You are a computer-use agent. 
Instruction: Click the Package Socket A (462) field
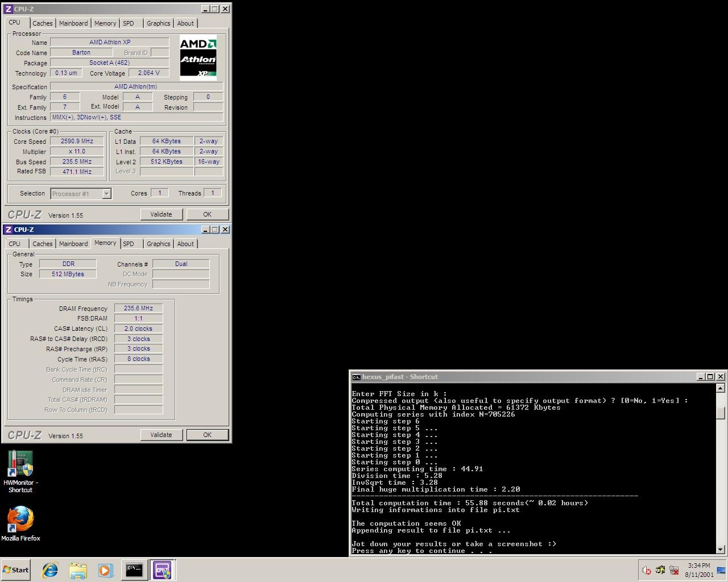point(109,63)
